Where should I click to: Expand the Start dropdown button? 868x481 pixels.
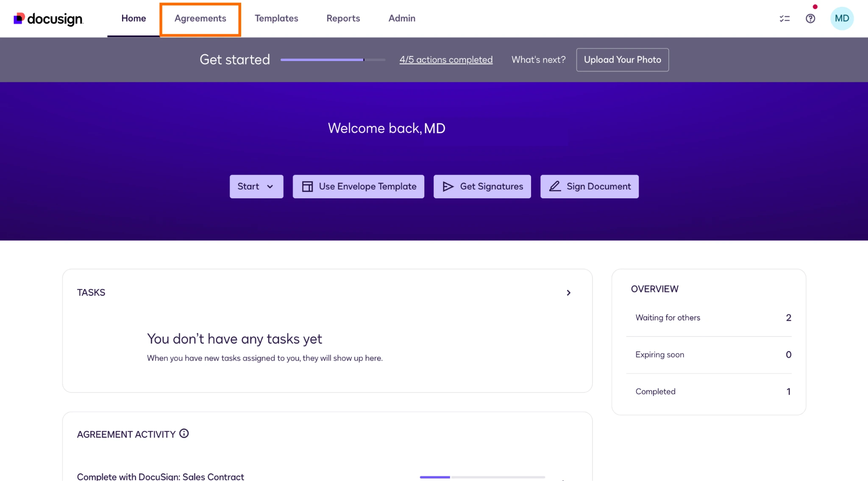(256, 186)
